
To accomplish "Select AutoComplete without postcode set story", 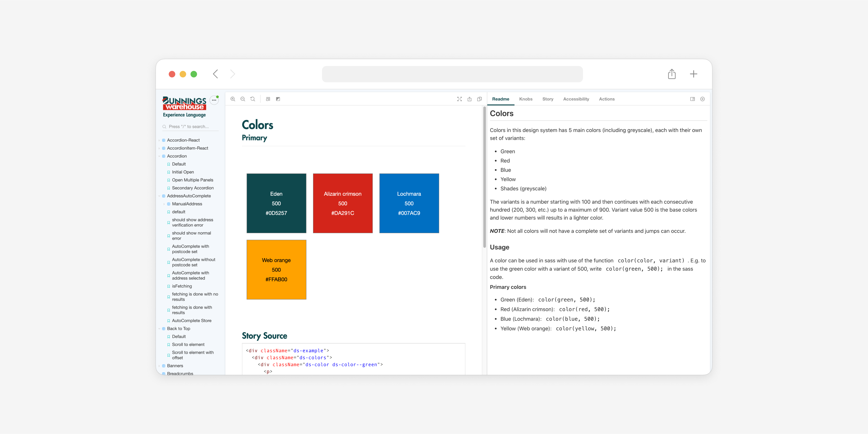I will click(193, 262).
